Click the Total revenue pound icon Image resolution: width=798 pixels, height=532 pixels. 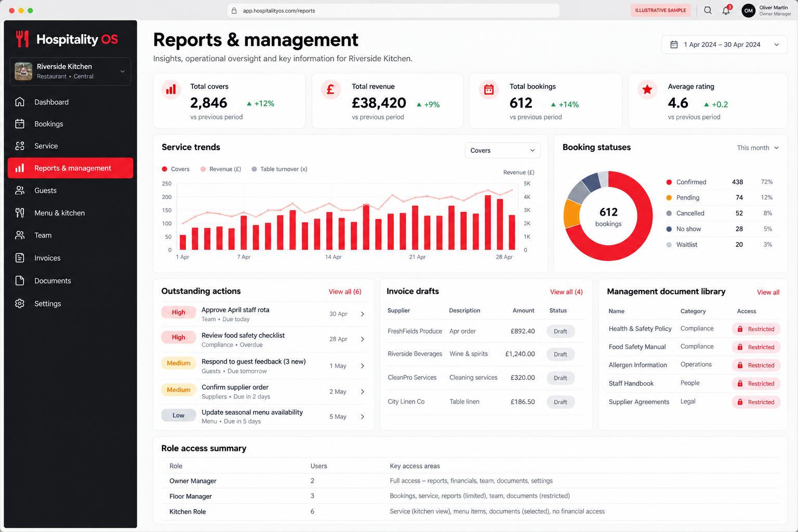click(x=330, y=89)
